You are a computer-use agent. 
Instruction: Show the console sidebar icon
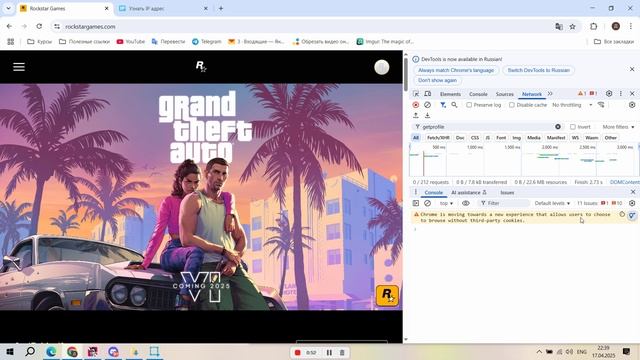(416, 203)
